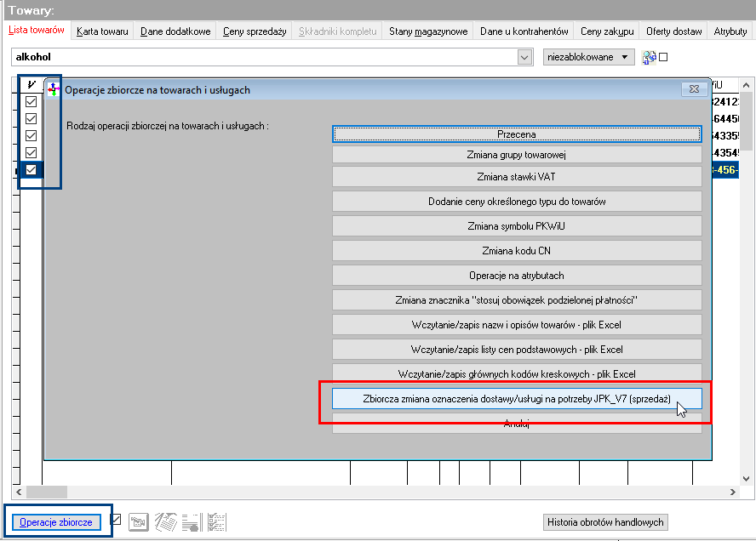Click the Przecena button
The image size is (756, 541).
point(517,134)
